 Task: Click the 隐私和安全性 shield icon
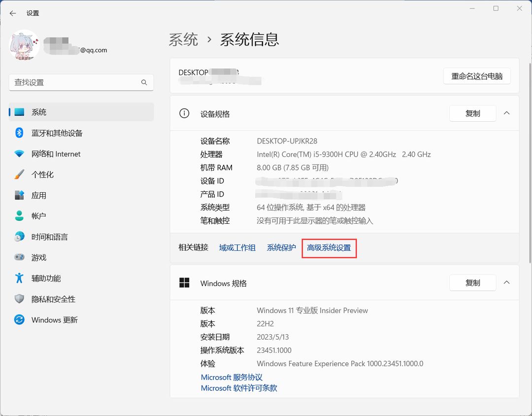point(19,299)
